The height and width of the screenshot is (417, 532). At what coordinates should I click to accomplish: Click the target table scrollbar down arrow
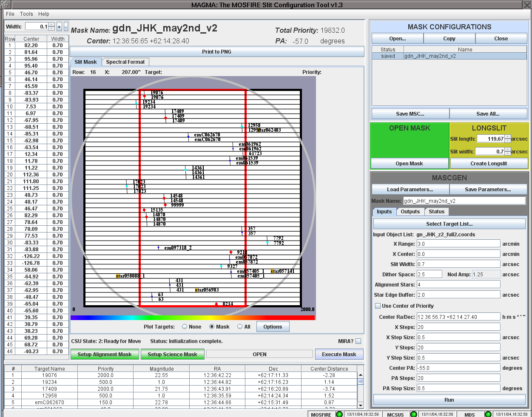[361, 405]
